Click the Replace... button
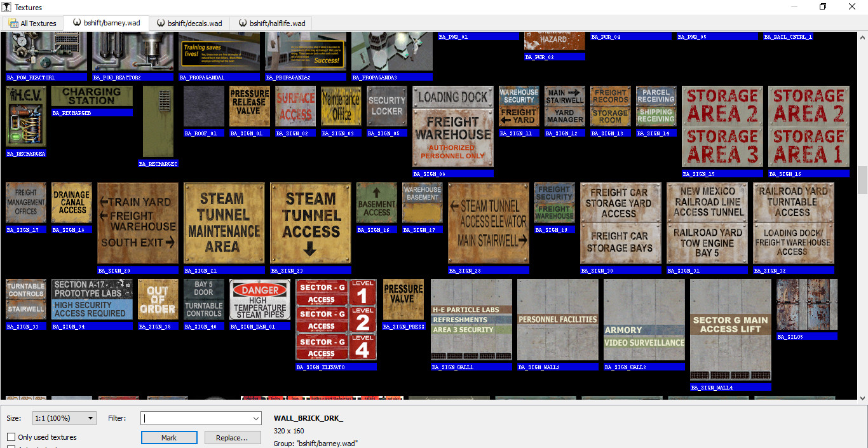This screenshot has height=448, width=868. click(x=231, y=438)
